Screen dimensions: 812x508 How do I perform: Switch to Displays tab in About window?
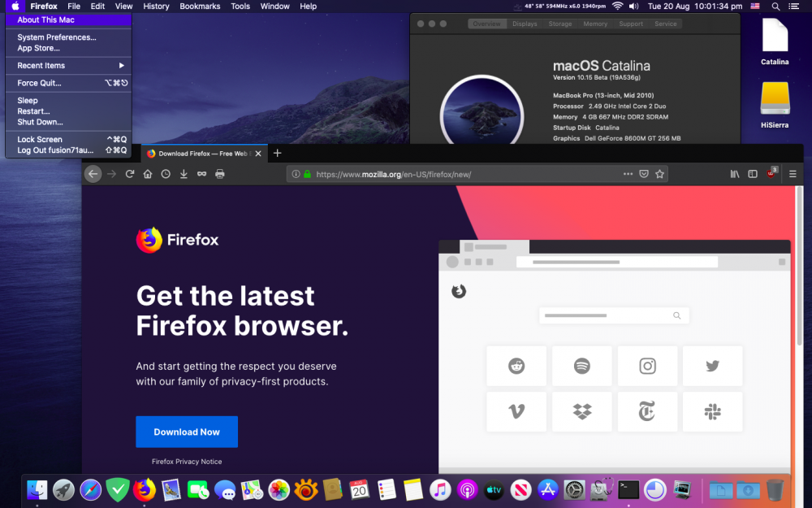[525, 24]
